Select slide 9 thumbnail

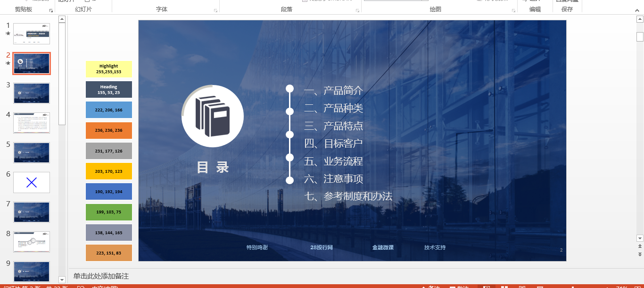[32, 272]
